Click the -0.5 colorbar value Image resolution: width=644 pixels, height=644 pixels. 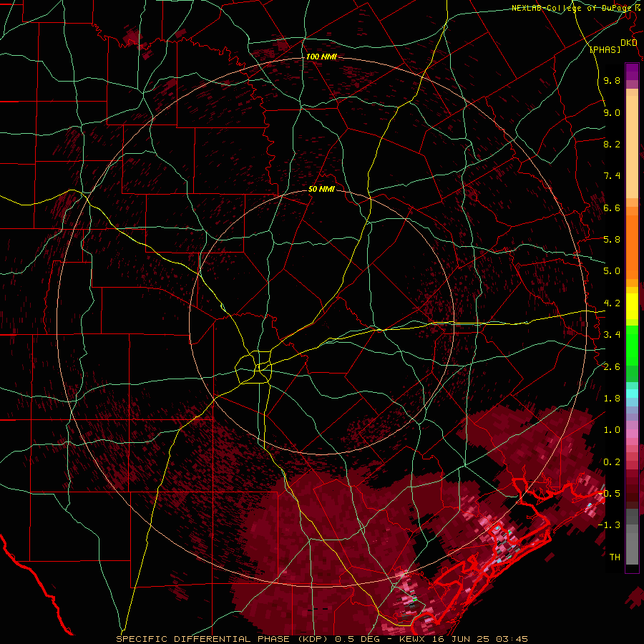pyautogui.click(x=610, y=494)
